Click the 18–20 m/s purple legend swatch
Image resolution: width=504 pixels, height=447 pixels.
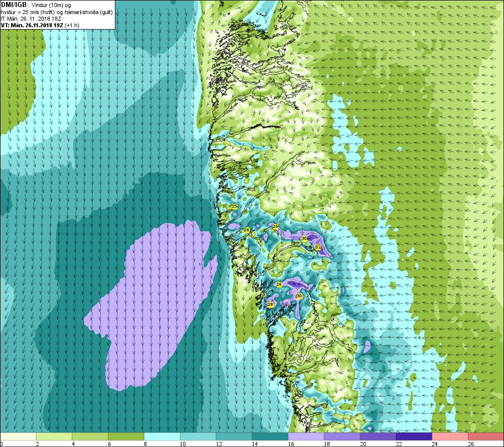342,436
